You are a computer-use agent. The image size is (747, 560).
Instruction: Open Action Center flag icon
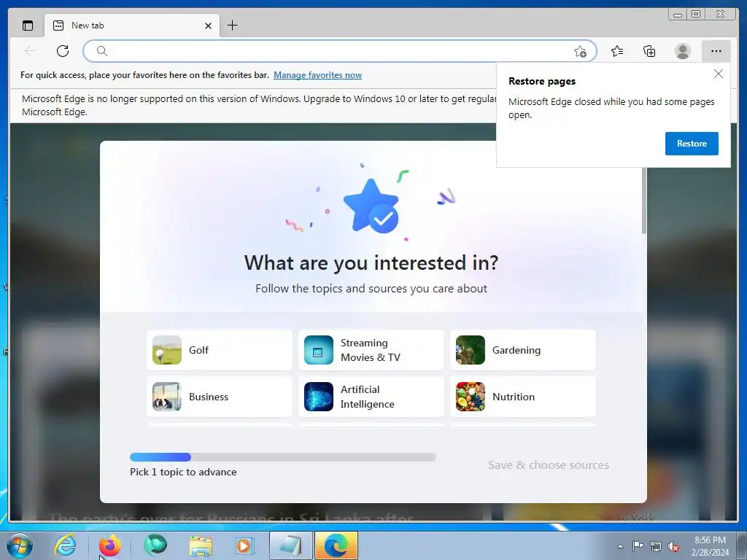(638, 545)
